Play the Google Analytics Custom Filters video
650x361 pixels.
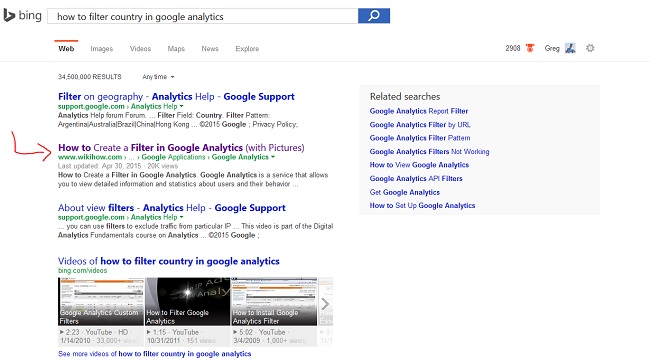[x=101, y=301]
